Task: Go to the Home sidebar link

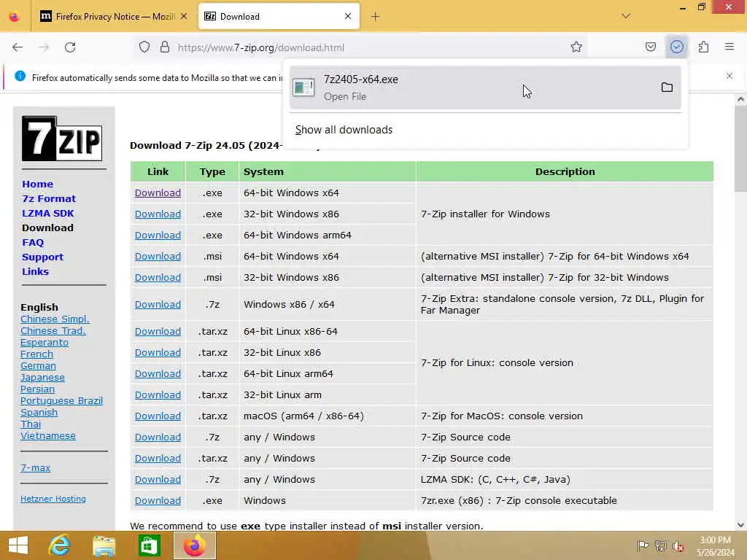Action: (x=38, y=184)
